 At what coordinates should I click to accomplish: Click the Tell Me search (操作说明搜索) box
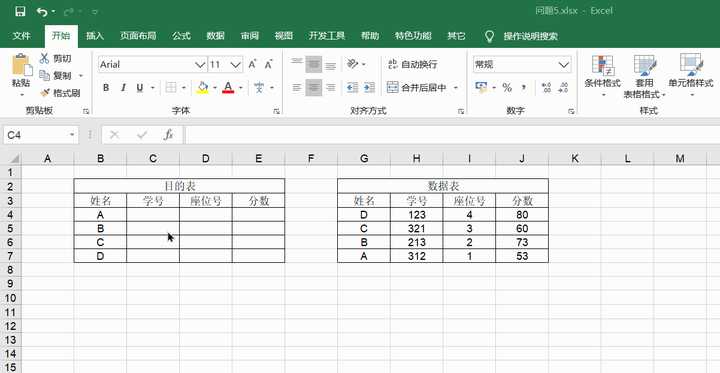click(530, 36)
